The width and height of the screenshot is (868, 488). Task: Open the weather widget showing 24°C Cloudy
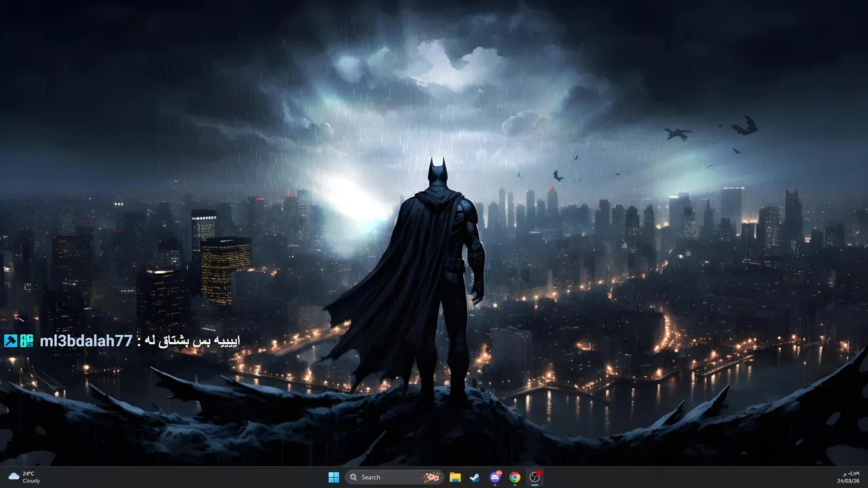(x=24, y=477)
